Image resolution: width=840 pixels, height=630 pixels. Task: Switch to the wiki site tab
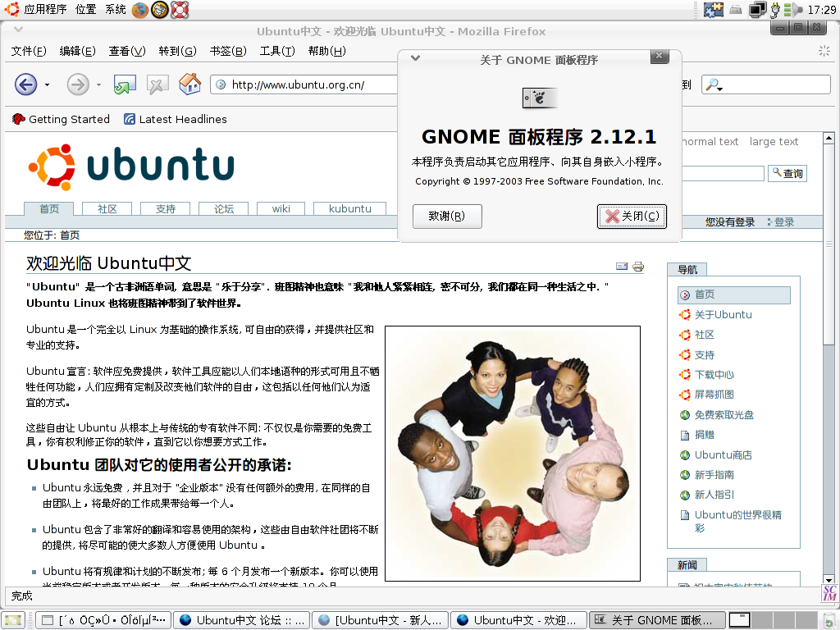281,209
